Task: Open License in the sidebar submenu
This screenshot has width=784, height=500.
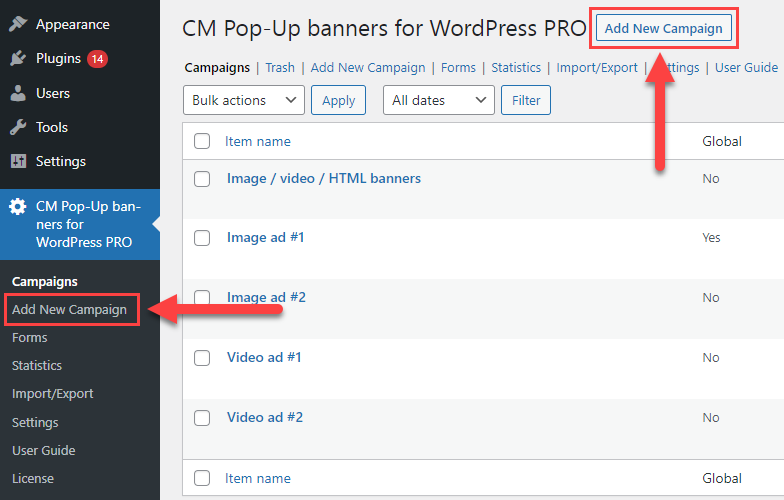Action: 32,478
